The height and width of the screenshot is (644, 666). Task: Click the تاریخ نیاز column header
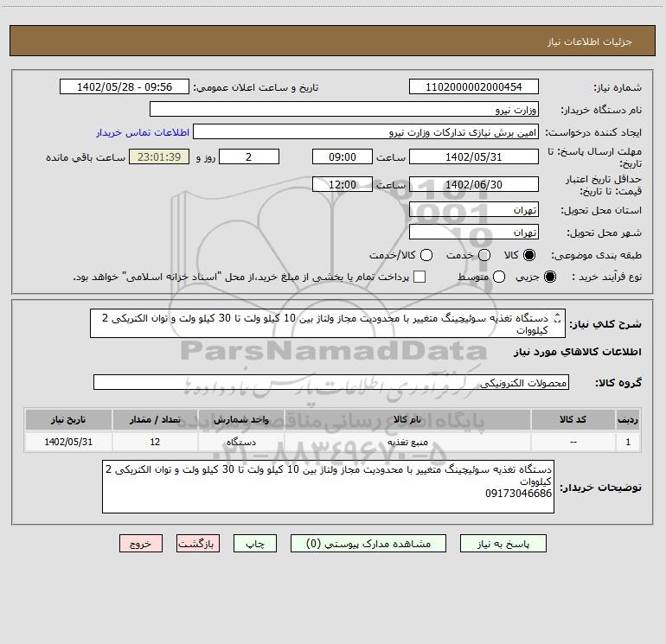pos(68,419)
